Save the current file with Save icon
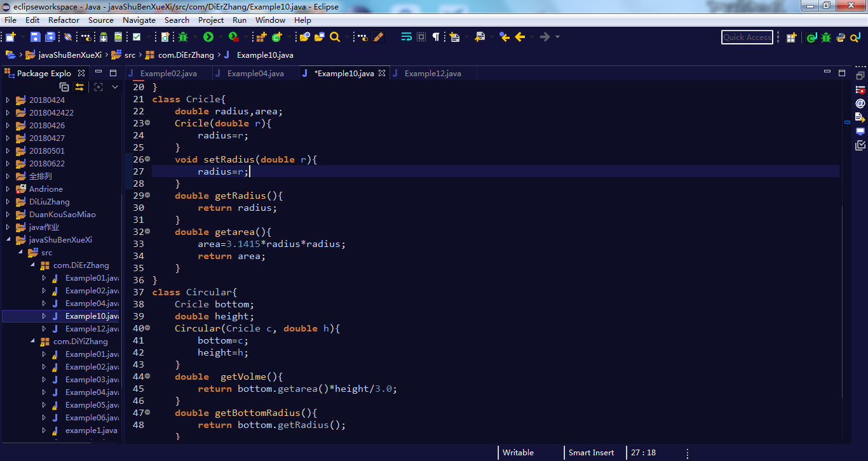 click(x=36, y=37)
